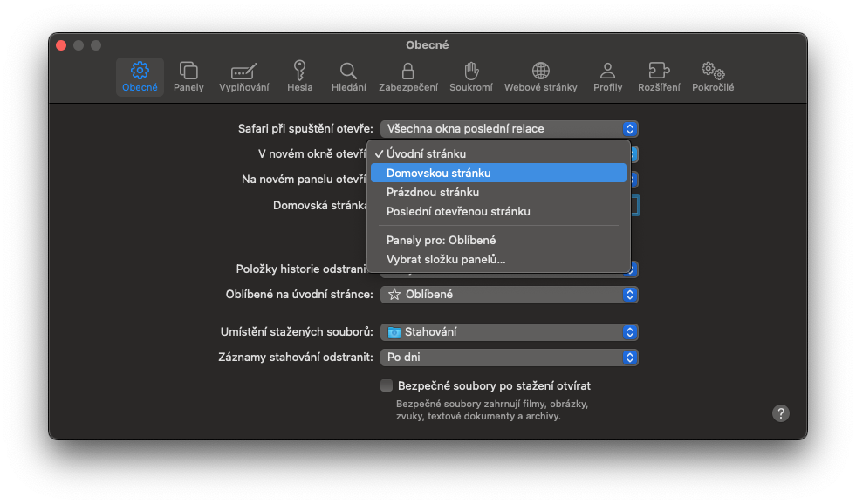Open the Soukromí (Privacy) hand icon
This screenshot has height=504, width=856.
coord(471,76)
